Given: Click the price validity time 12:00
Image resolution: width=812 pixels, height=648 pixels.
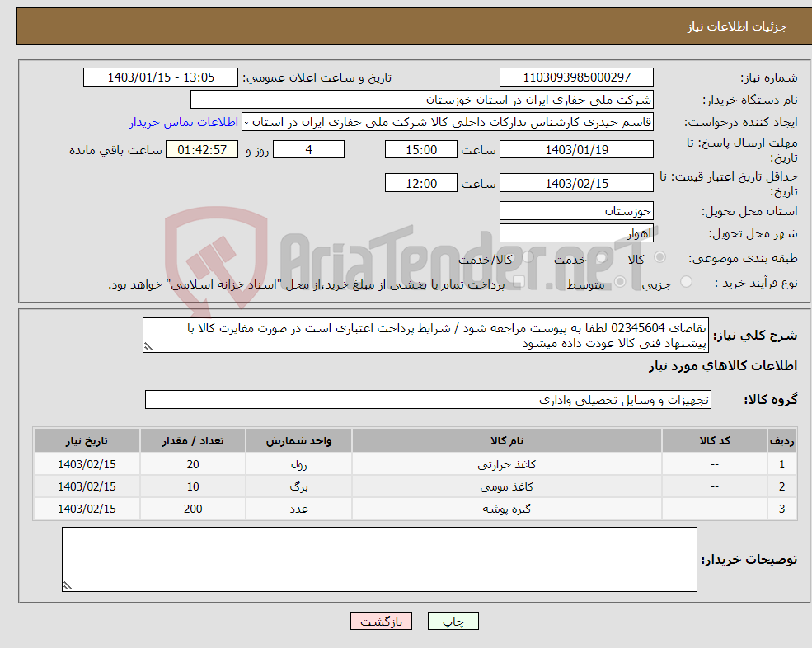Looking at the screenshot, I should (x=421, y=183).
